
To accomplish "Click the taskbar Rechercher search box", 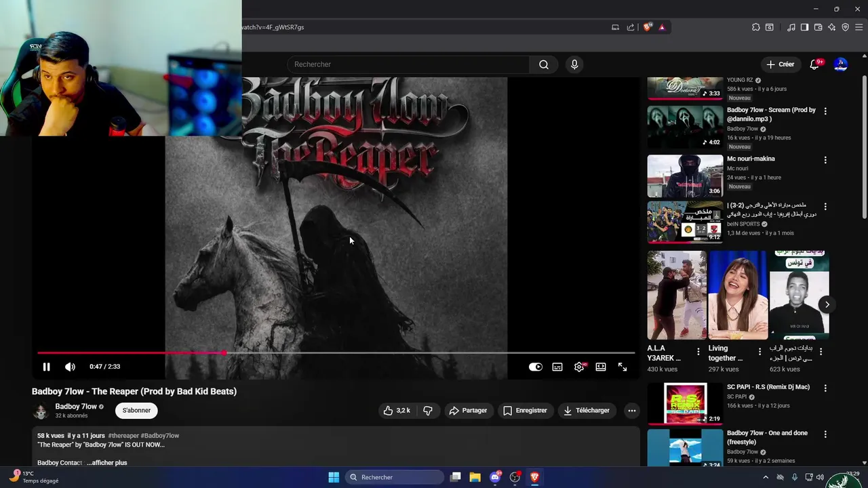I will [x=395, y=477].
